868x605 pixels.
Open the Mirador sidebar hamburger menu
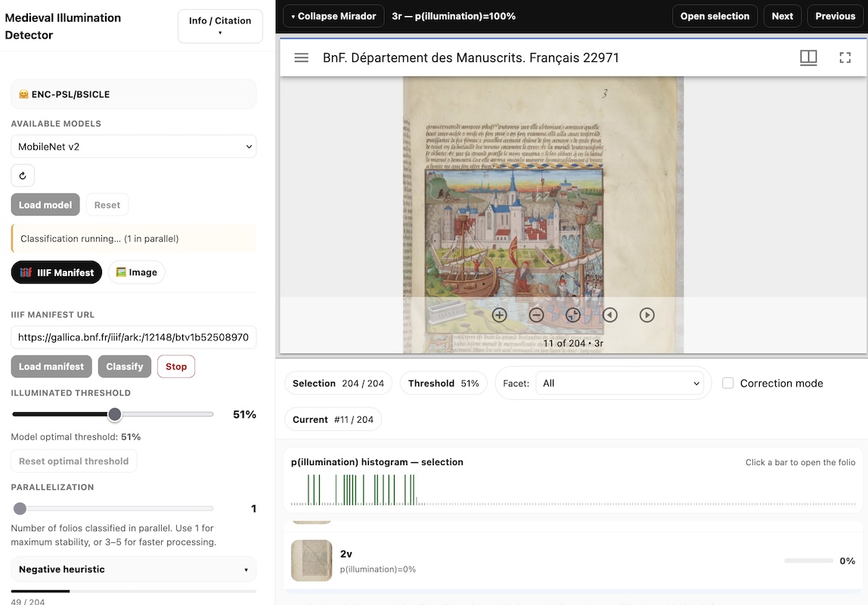[301, 57]
